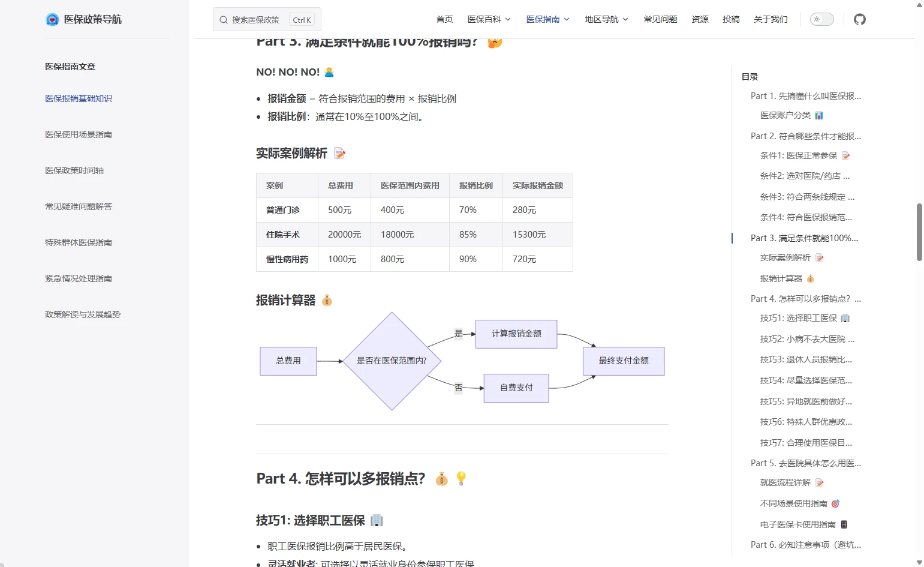This screenshot has height=567, width=924.
Task: Click the site logo icon beside 医保政策导航
Action: point(52,19)
